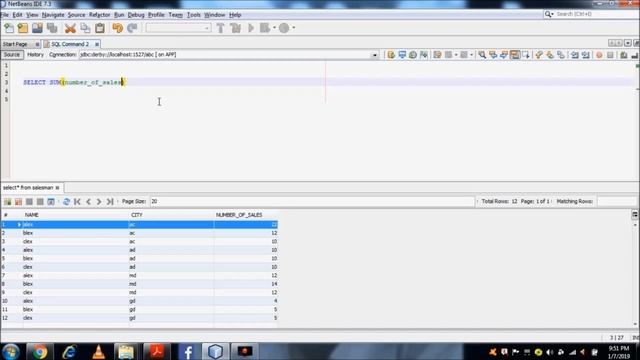640x360 pixels.
Task: Open the Refactor menu
Action: (100, 15)
